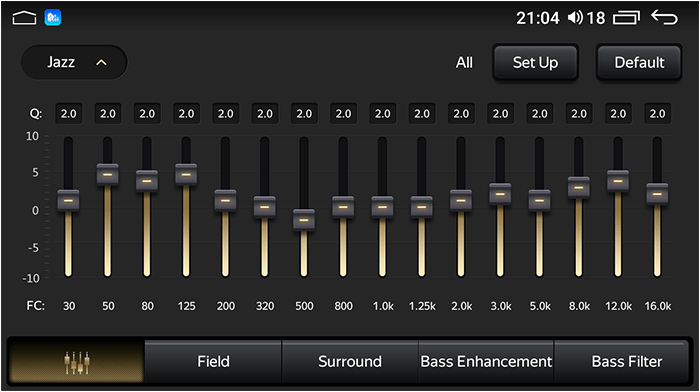Tap the back arrow icon
Image resolution: width=700 pixels, height=392 pixels.
coord(664,17)
